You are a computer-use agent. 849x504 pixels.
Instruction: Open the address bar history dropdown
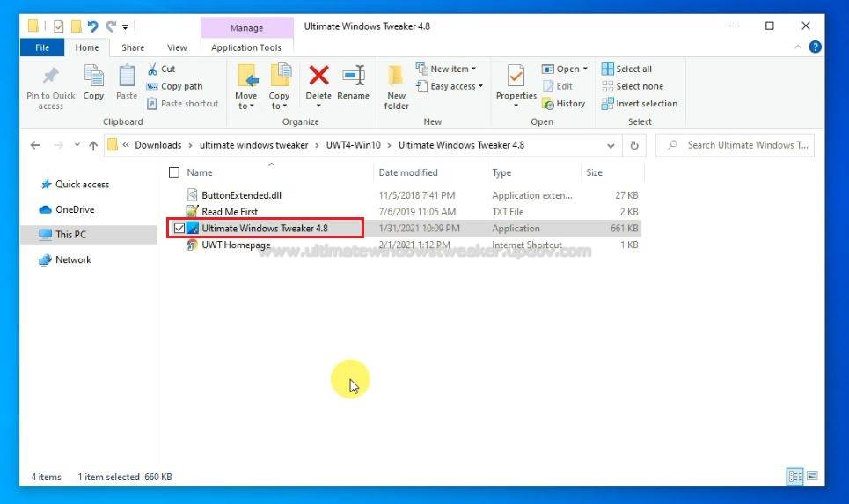tap(611, 145)
